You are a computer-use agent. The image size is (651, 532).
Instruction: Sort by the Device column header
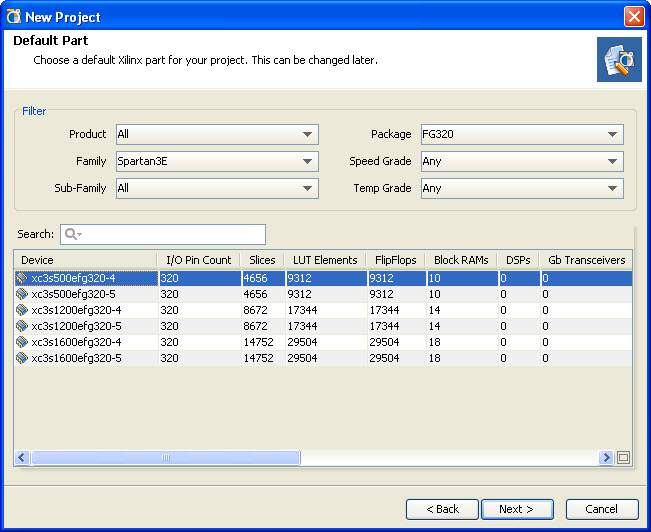pos(85,260)
